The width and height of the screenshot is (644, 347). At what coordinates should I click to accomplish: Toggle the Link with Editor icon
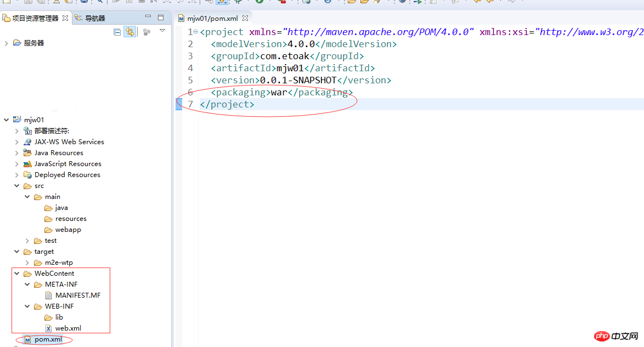[130, 32]
